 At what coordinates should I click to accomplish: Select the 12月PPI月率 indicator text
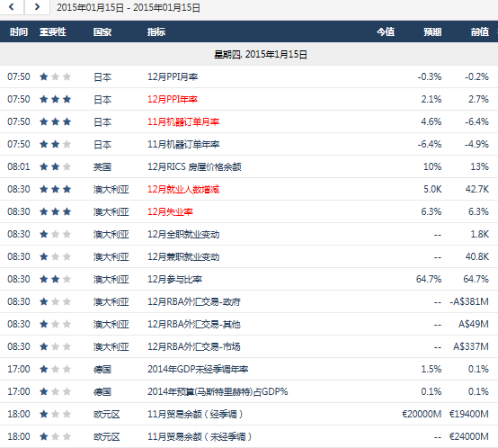point(173,76)
